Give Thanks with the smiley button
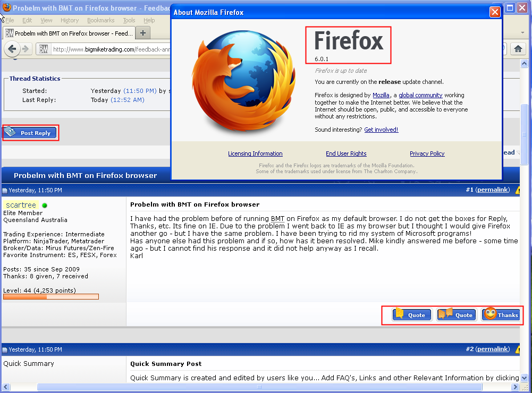 (501, 314)
